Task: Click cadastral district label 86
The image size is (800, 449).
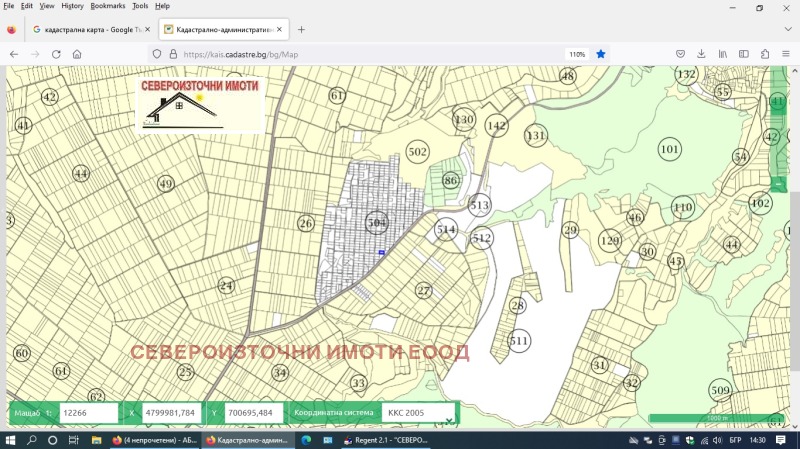Action: [450, 181]
